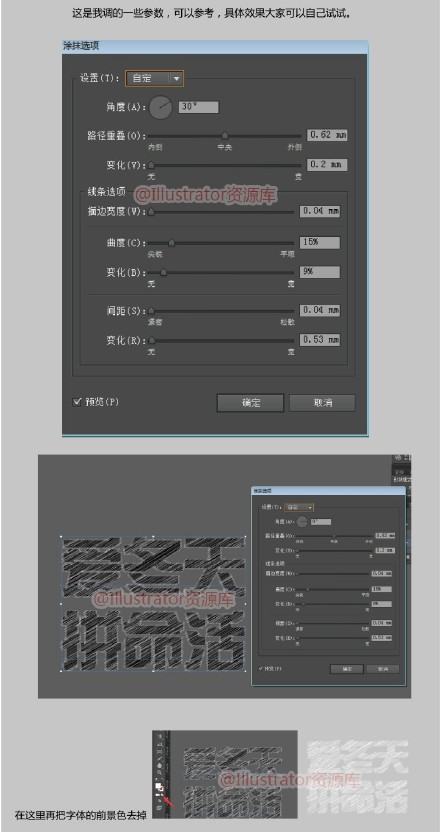Click the 变化(V) slider handle in large dialog
The image size is (440, 832).
pyautogui.click(x=151, y=166)
